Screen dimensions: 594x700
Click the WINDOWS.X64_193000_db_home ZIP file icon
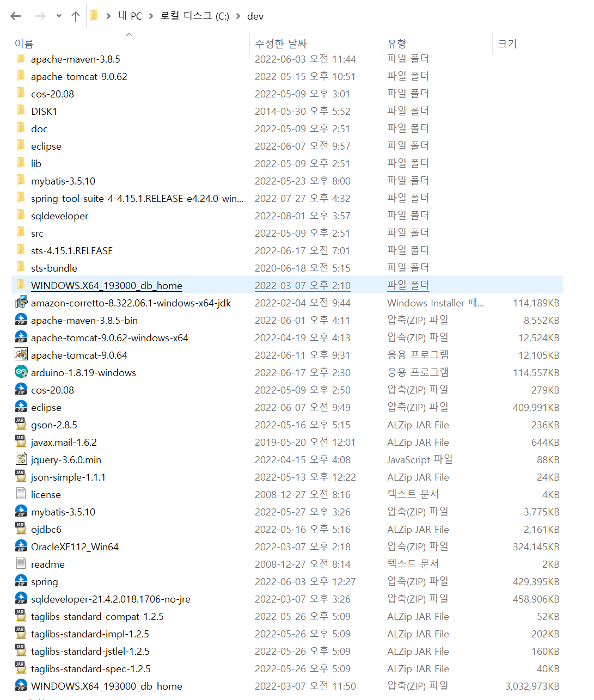21,686
